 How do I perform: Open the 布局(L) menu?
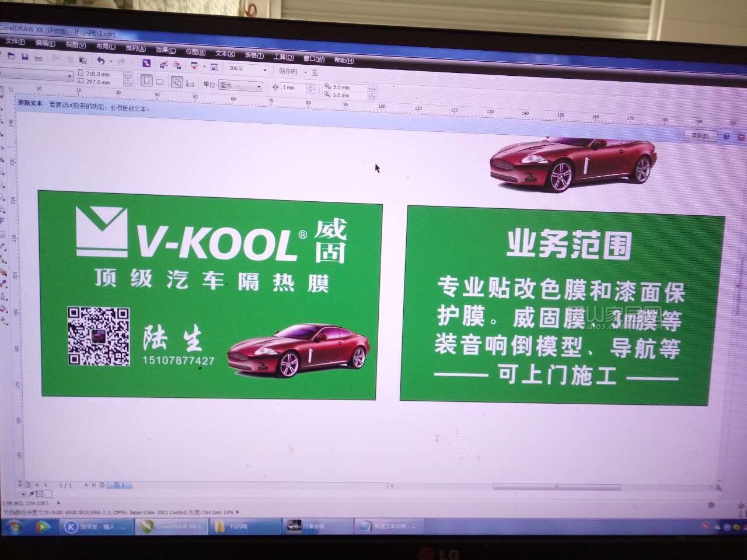click(106, 46)
